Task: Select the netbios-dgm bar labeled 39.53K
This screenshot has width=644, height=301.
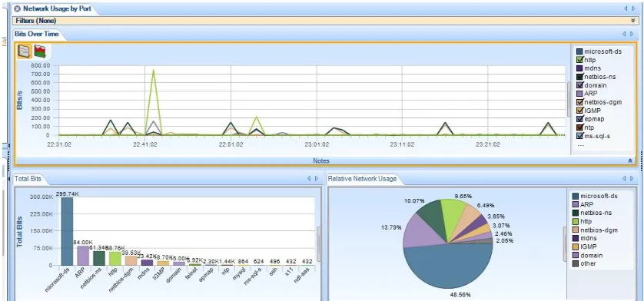Action: (x=131, y=261)
